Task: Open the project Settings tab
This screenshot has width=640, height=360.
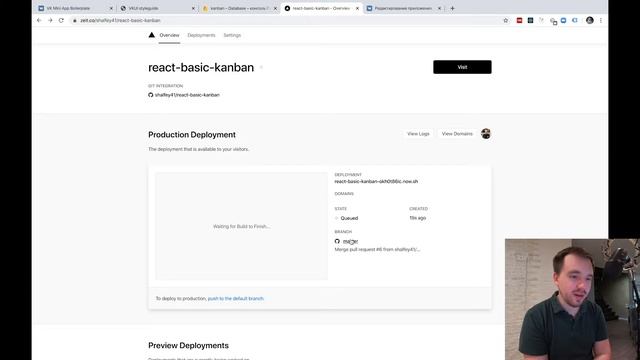Action: click(232, 36)
